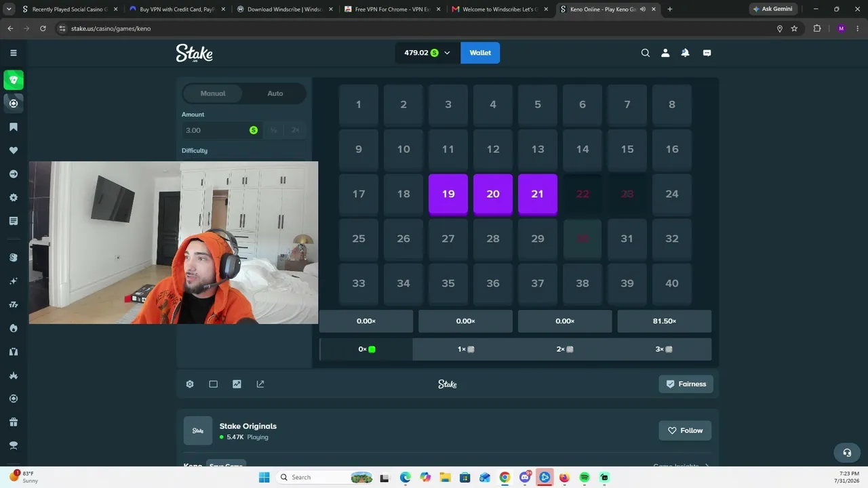This screenshot has height=488, width=868.
Task: Click the 0× hits indicator
Action: coord(366,349)
